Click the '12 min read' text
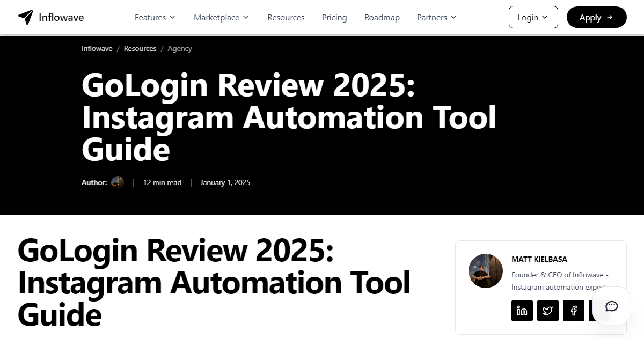 tap(162, 182)
